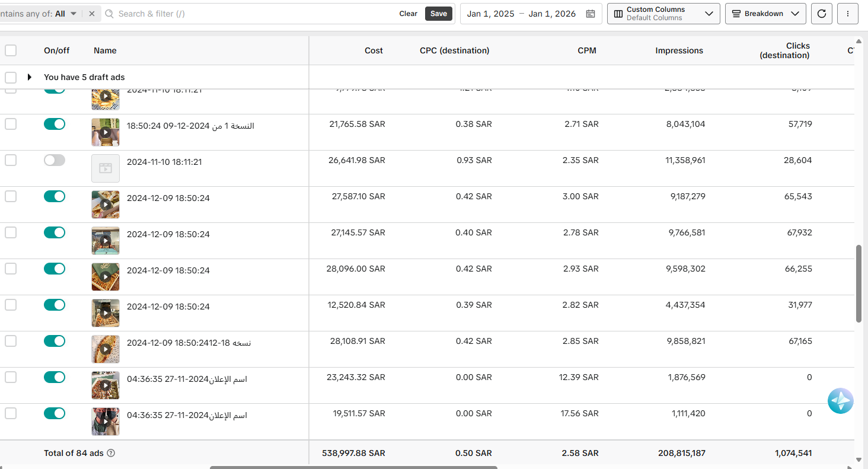Sort by the CPC (destination) column header

click(x=454, y=50)
